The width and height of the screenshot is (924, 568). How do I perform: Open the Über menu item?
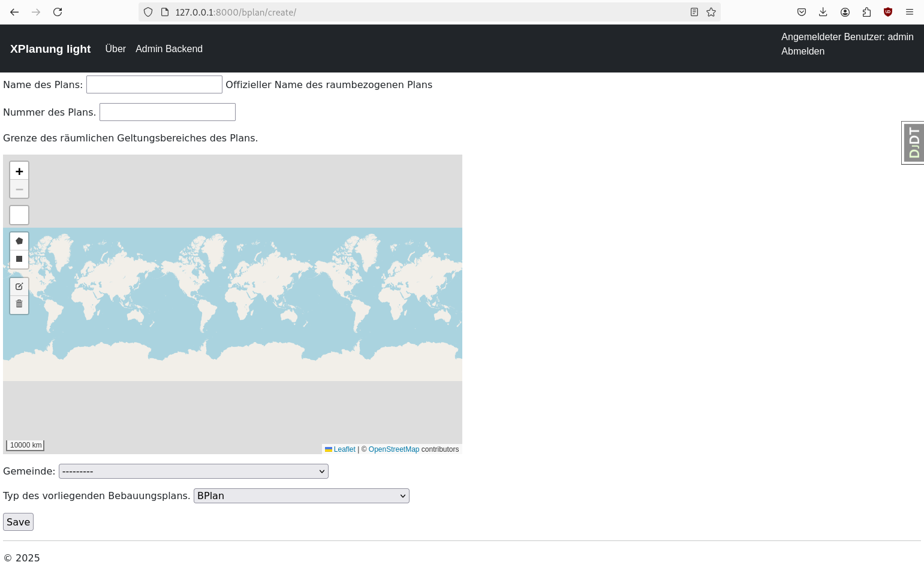tap(116, 49)
